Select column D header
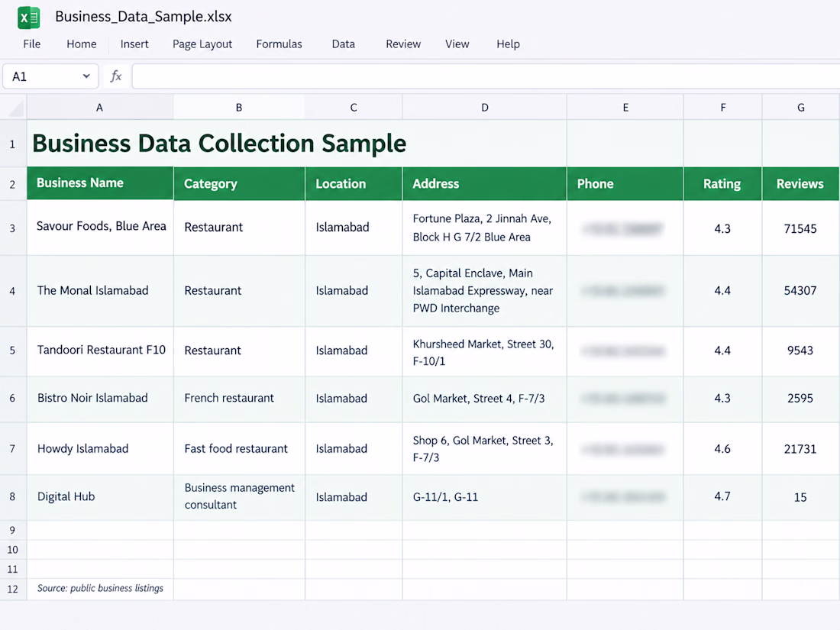The height and width of the screenshot is (630, 840). [x=484, y=107]
